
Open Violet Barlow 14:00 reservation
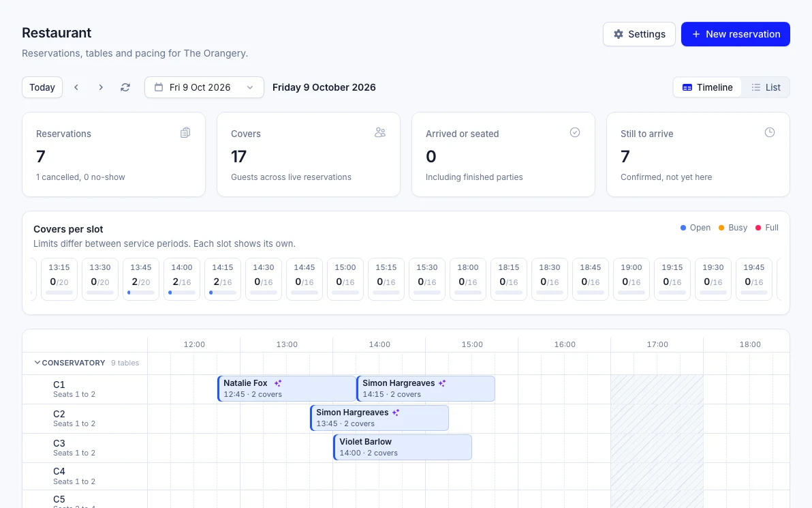tap(403, 447)
